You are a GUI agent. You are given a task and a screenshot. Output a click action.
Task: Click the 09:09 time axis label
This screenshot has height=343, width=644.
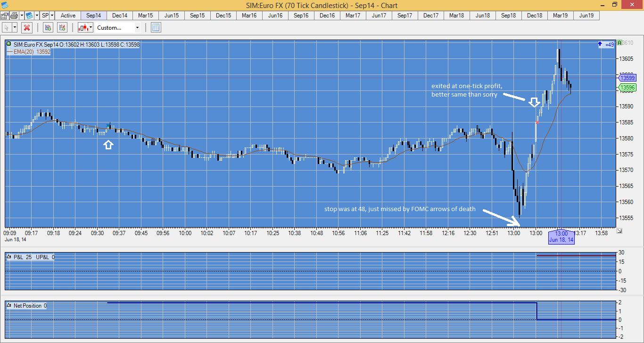tap(10, 233)
